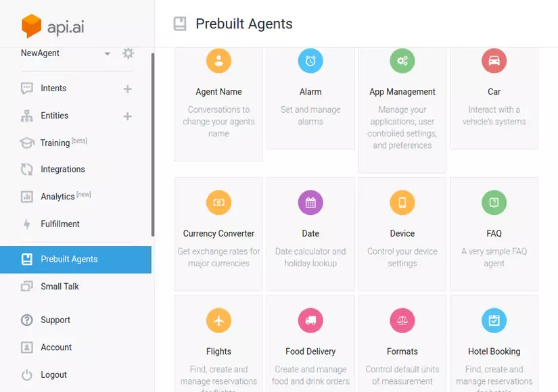This screenshot has width=558, height=392.
Task: Select the Hotel Booking calendar icon
Action: point(494,320)
